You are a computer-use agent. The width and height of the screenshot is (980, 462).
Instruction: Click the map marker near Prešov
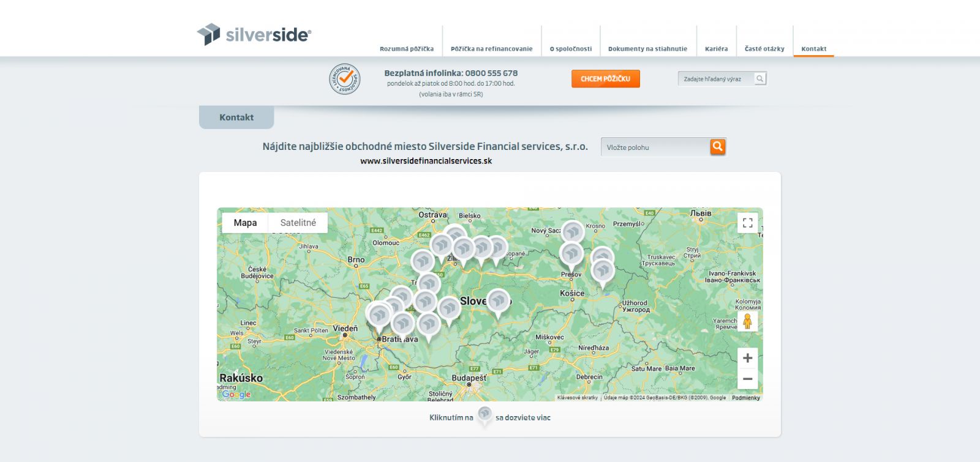pos(571,253)
